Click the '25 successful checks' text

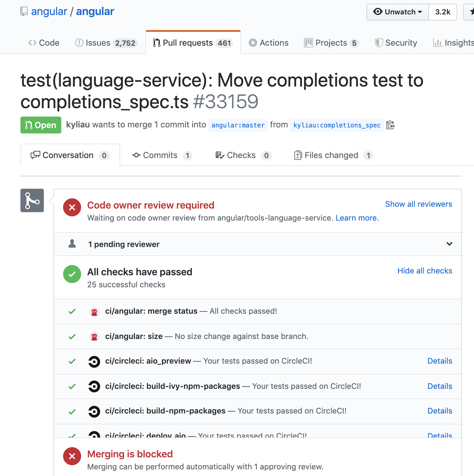click(126, 285)
